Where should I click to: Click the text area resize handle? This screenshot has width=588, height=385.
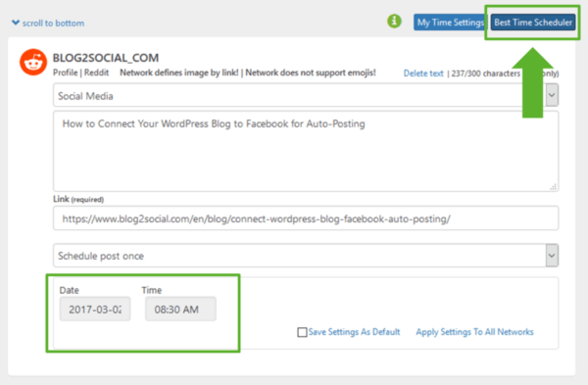(x=554, y=187)
